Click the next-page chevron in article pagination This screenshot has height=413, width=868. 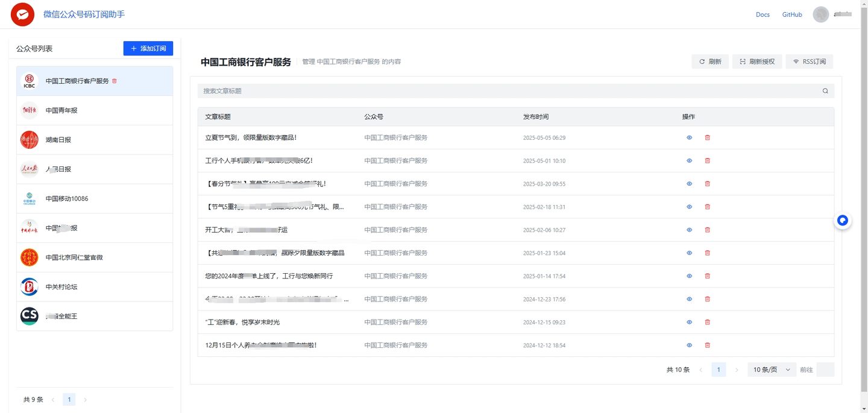pos(737,369)
